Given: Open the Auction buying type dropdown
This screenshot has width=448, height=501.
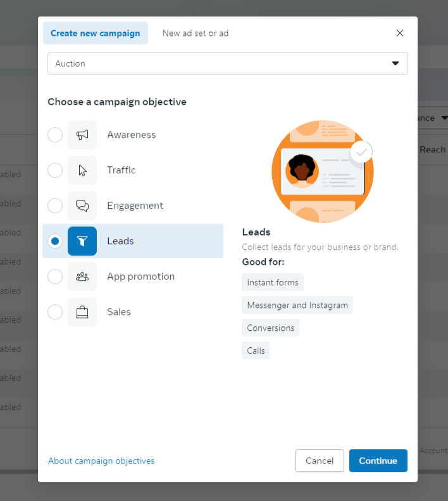Looking at the screenshot, I should [227, 63].
